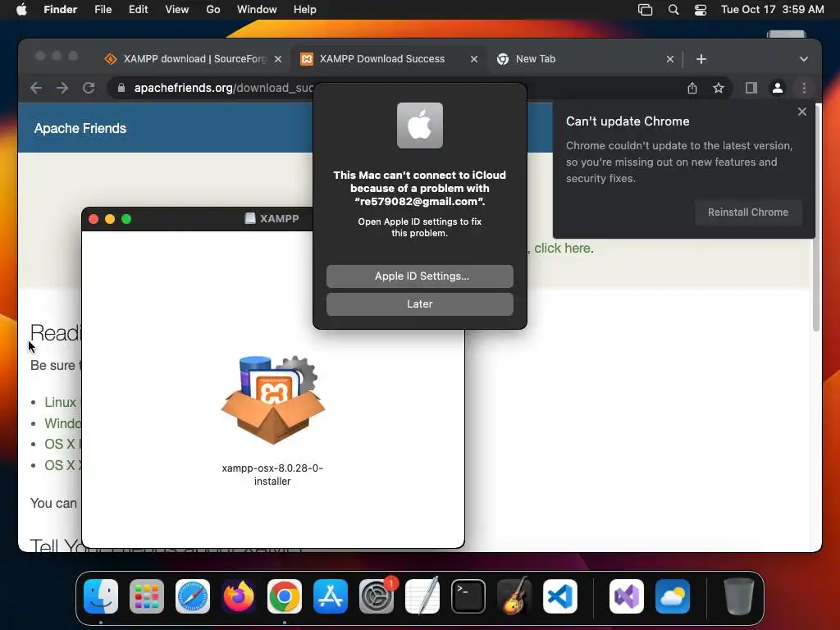840x630 pixels.
Task: Open the Apple menu
Action: point(21,10)
